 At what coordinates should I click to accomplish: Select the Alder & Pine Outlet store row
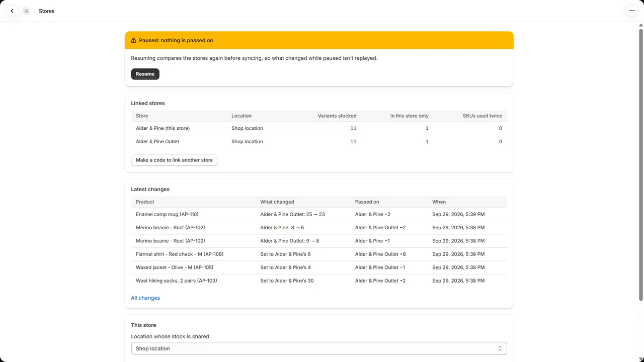click(319, 141)
